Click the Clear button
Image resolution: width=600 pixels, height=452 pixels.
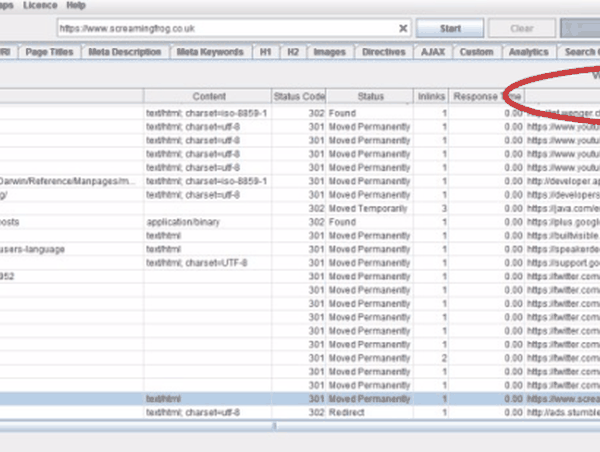[x=522, y=28]
